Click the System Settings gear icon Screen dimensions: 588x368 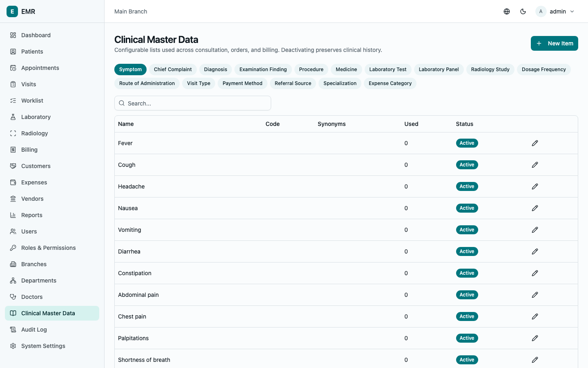13,346
